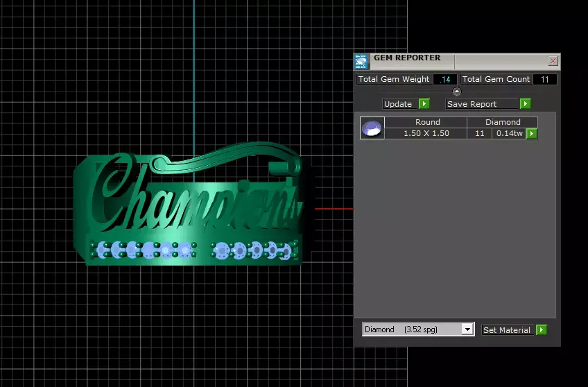This screenshot has width=588, height=387.
Task: Click the green arrow next to Save Report
Action: coord(526,104)
